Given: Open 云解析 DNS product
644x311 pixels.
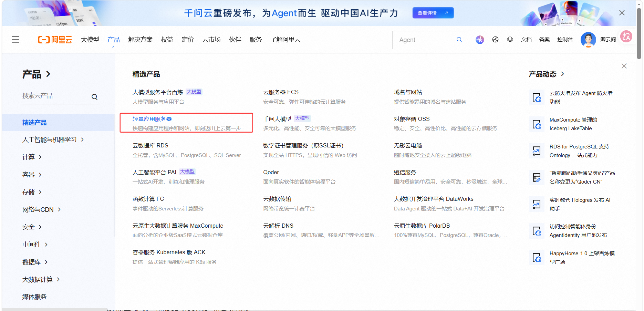Looking at the screenshot, I should tap(278, 226).
